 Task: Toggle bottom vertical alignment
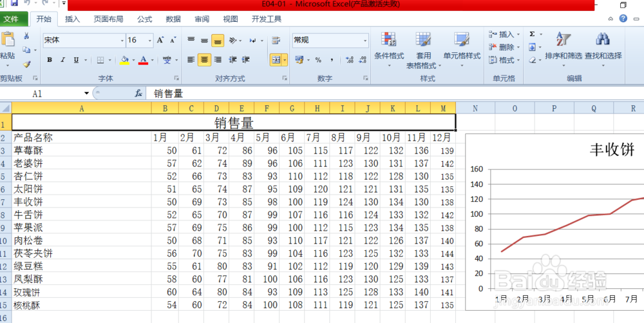pyautogui.click(x=218, y=40)
